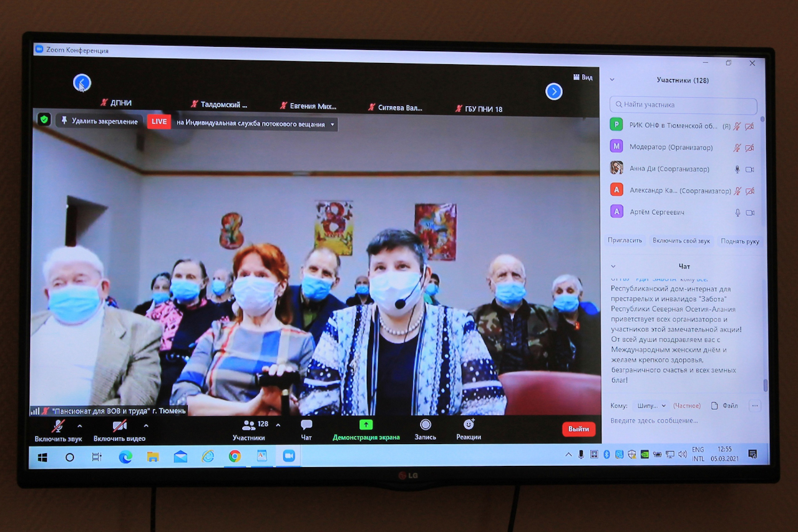Click the clock showing 12:55 05.03.2021

click(x=724, y=454)
